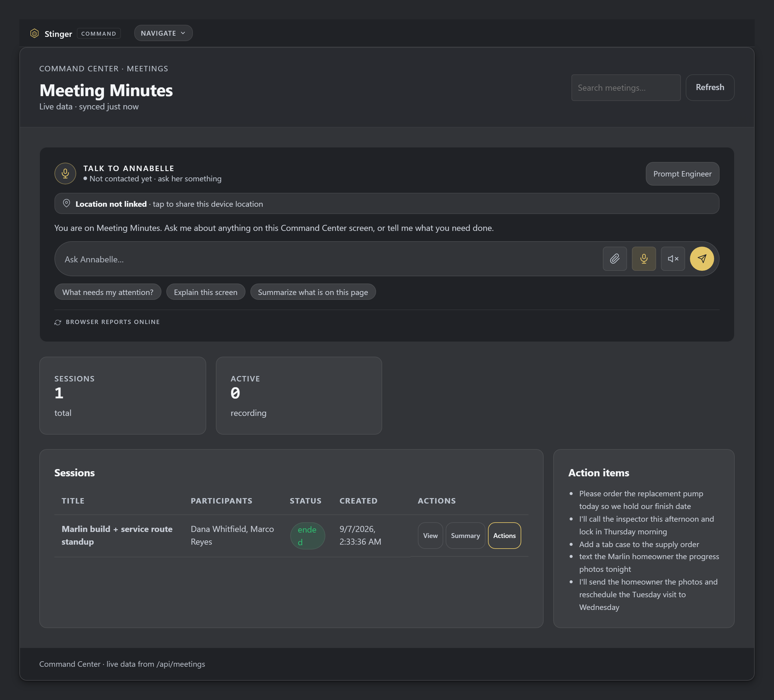Click the created date '9/7/2026, 2:33:36 AM'
Viewport: 774px width, 700px height.
[360, 535]
